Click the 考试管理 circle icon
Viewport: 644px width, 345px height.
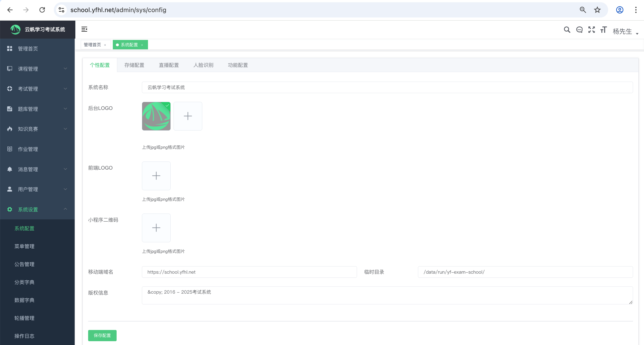[x=9, y=89]
